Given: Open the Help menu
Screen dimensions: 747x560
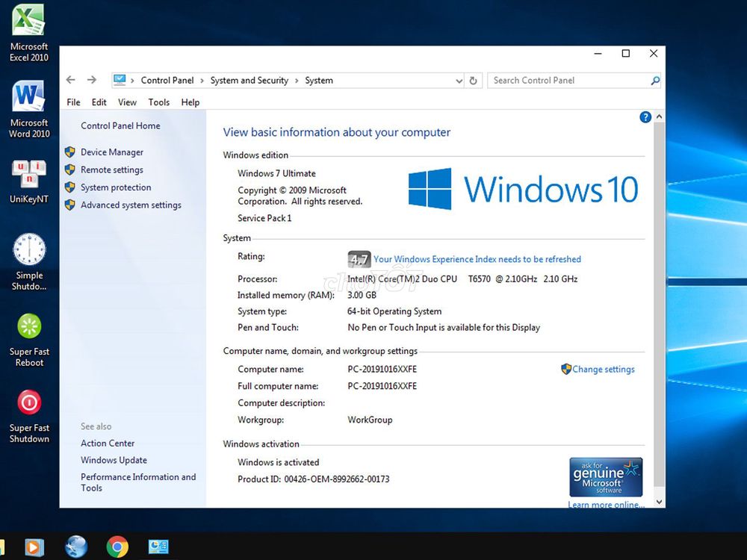Looking at the screenshot, I should click(190, 102).
